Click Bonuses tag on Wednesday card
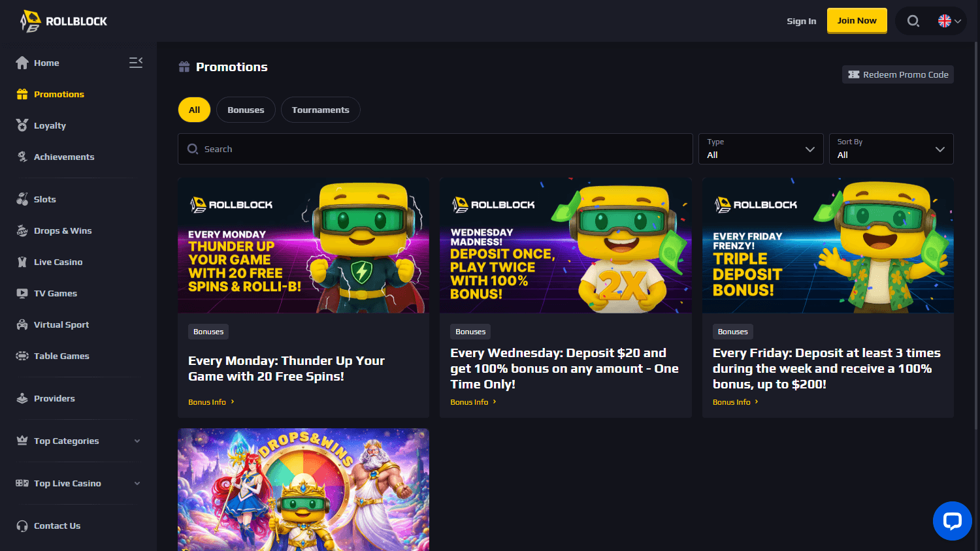980x551 pixels. click(x=470, y=332)
